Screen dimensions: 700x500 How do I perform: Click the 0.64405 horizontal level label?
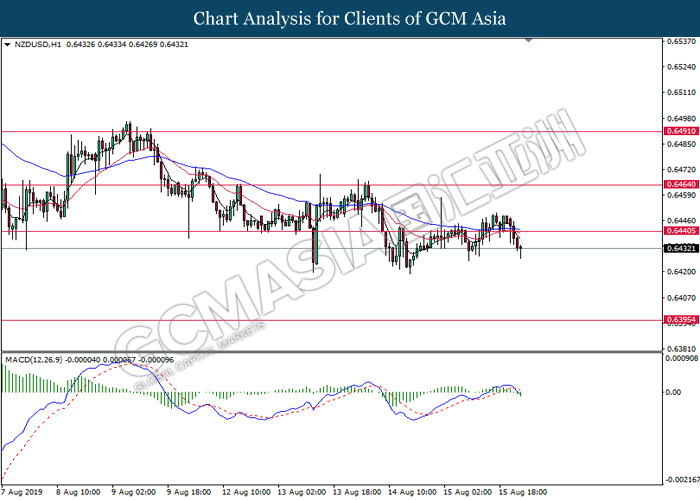[681, 231]
